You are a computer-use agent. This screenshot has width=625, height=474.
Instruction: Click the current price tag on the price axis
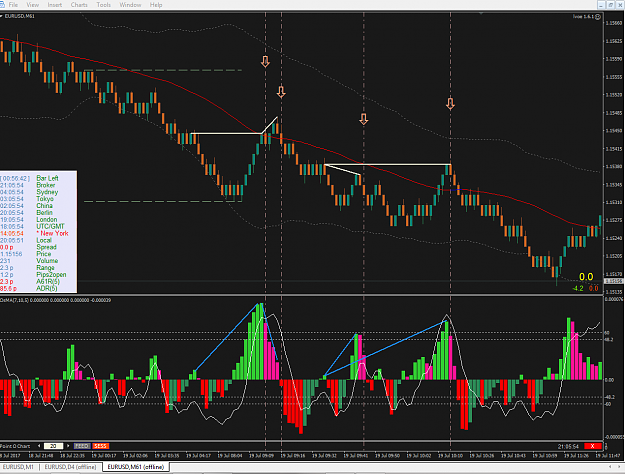613,281
